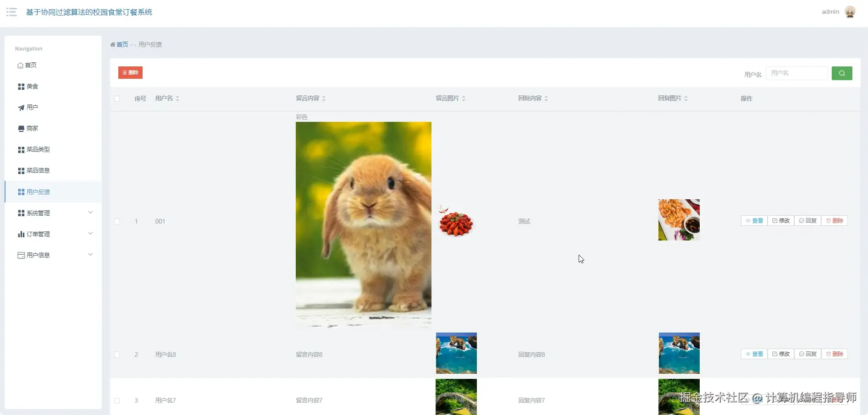Click the 留言内容8 cell text
Screen dimensions: 868x415
pos(310,355)
